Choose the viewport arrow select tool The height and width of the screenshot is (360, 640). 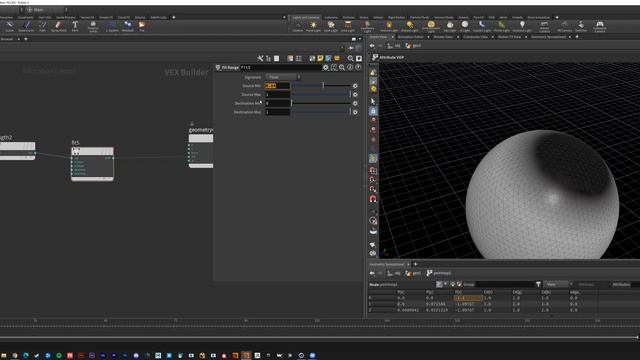point(373,101)
